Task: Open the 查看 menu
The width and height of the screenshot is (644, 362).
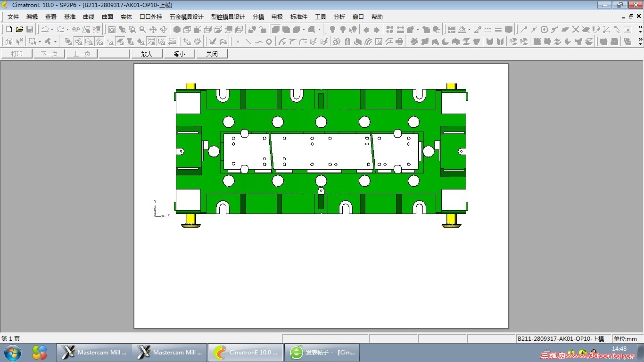Action: [51, 17]
